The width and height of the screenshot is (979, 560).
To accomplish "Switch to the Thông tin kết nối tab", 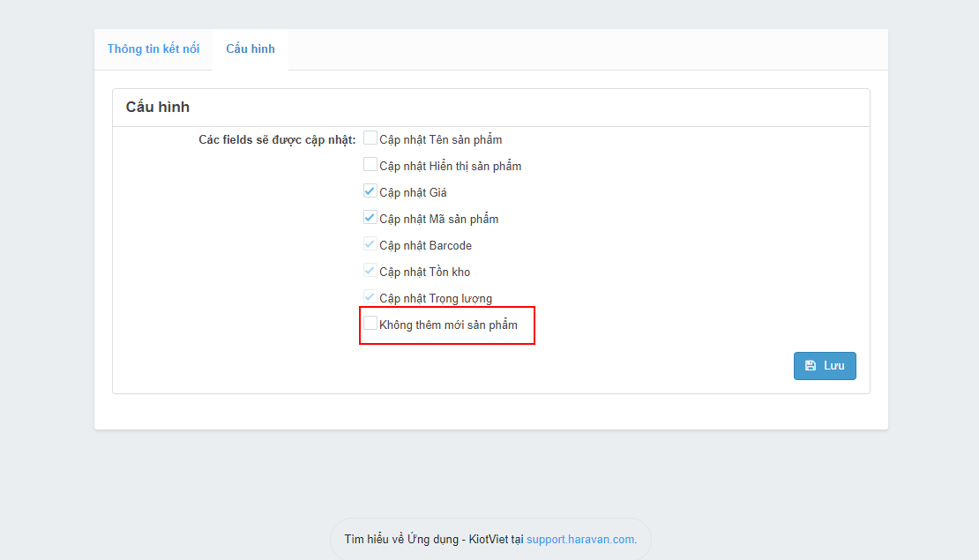I will point(153,49).
